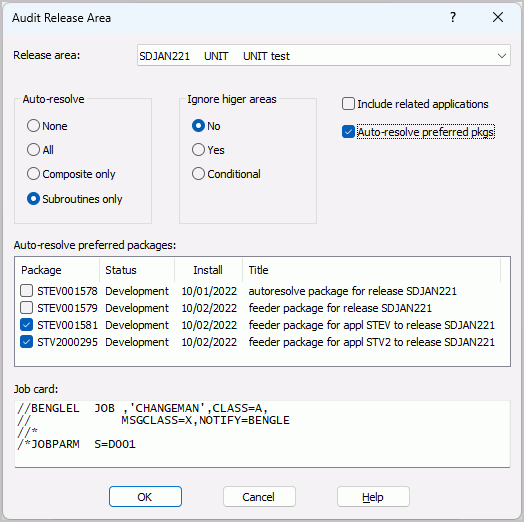Check package STEV001579 checkbox
The width and height of the screenshot is (524, 522).
26,308
